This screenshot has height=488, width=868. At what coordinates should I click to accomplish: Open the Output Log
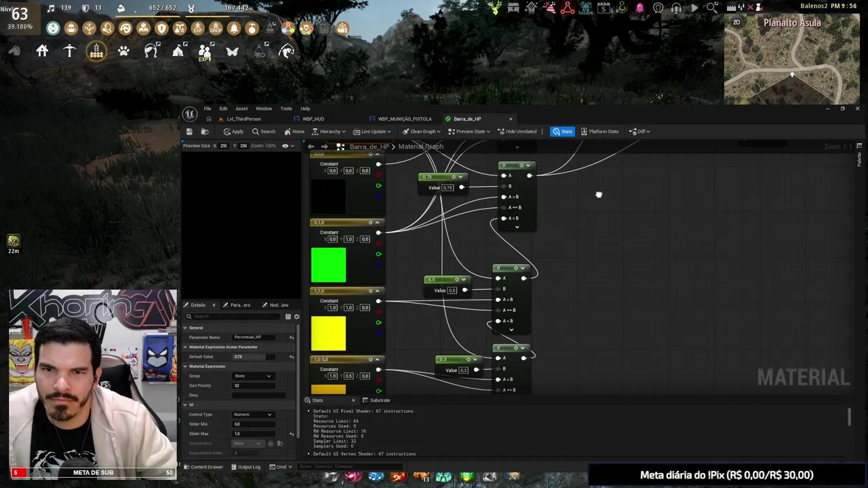tap(246, 466)
